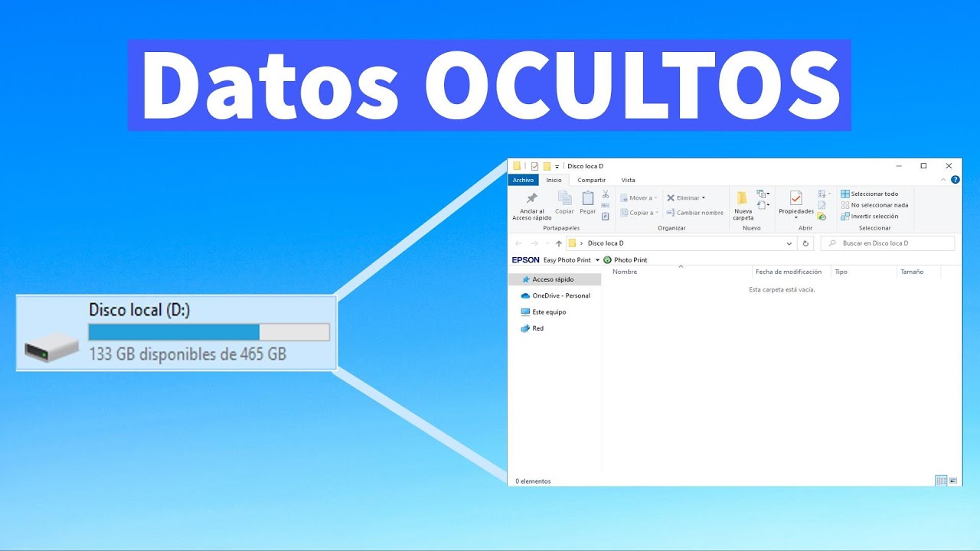Screen dimensions: 980x551
Task: Select Acceso rápido in navigation pane
Action: point(555,279)
